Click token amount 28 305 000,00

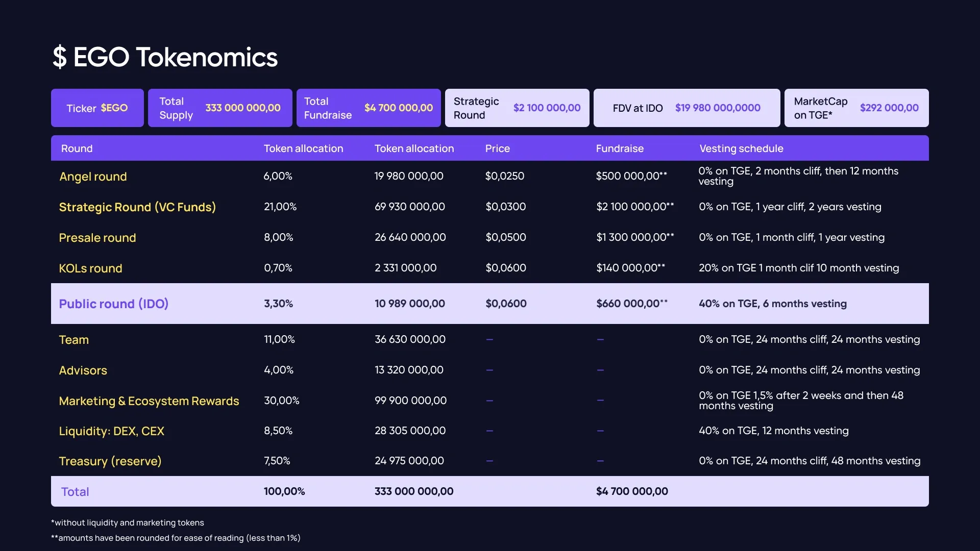pyautogui.click(x=410, y=431)
